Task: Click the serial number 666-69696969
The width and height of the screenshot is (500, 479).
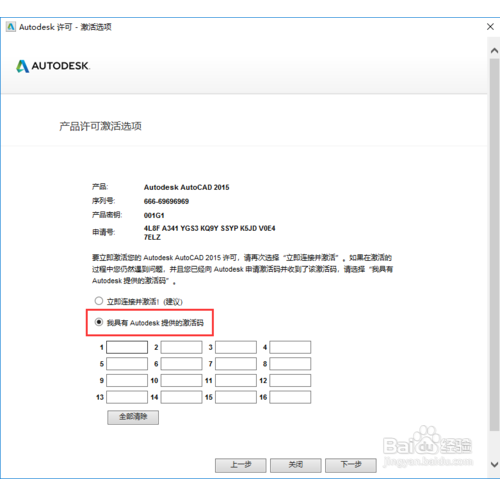Action: pyautogui.click(x=166, y=201)
